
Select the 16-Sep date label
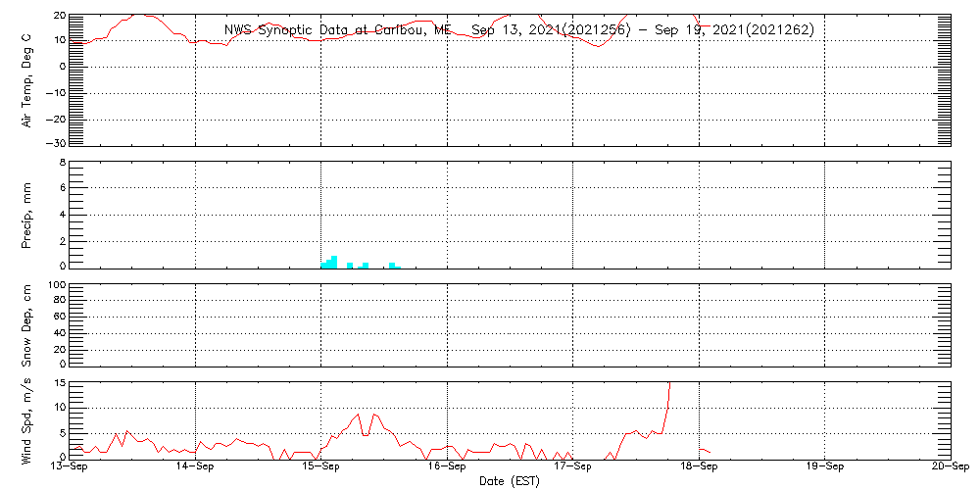(x=447, y=466)
